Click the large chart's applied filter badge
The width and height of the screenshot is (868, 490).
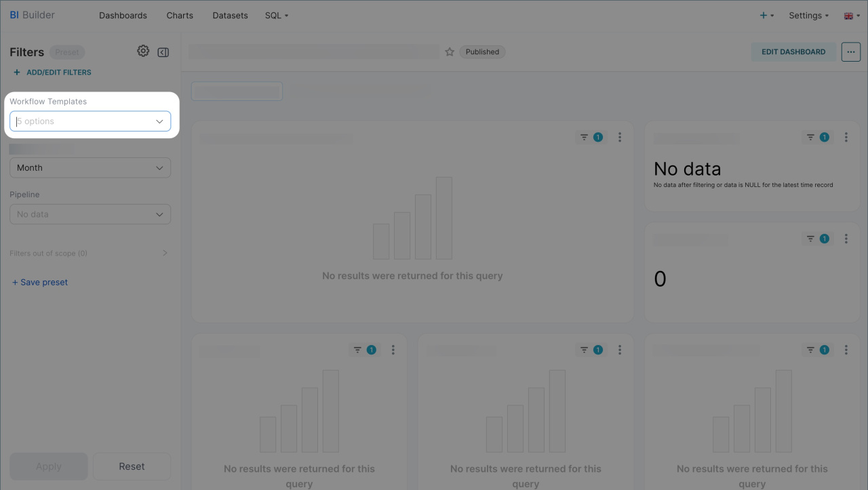(590, 138)
